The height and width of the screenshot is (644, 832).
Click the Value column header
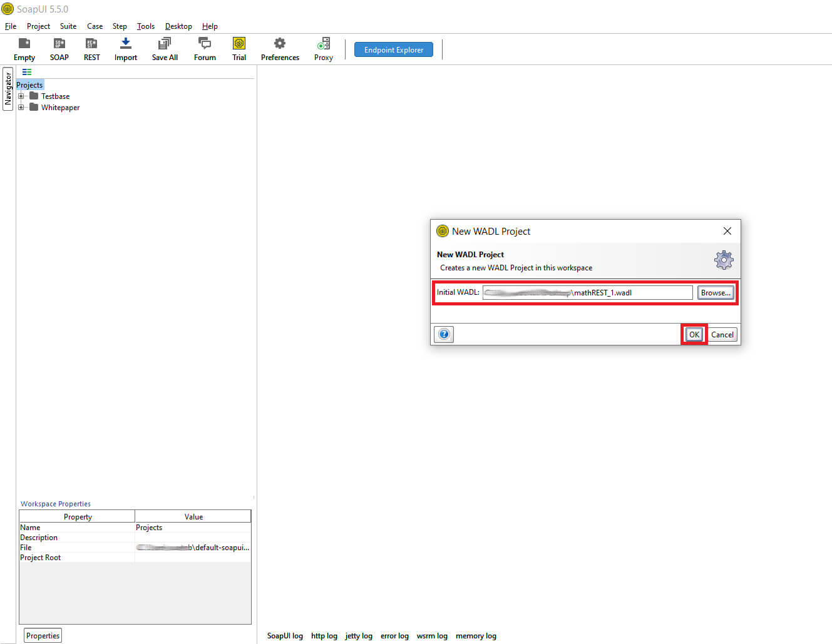coord(193,516)
